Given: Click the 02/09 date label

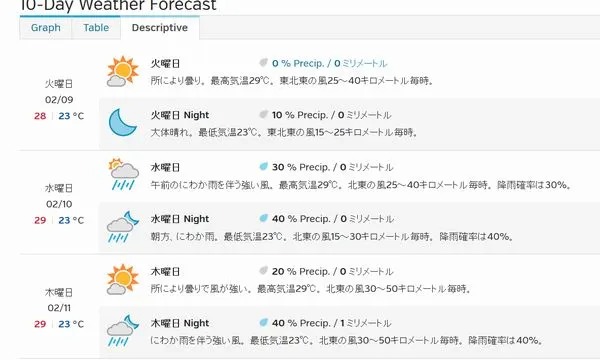Looking at the screenshot, I should click(59, 100).
